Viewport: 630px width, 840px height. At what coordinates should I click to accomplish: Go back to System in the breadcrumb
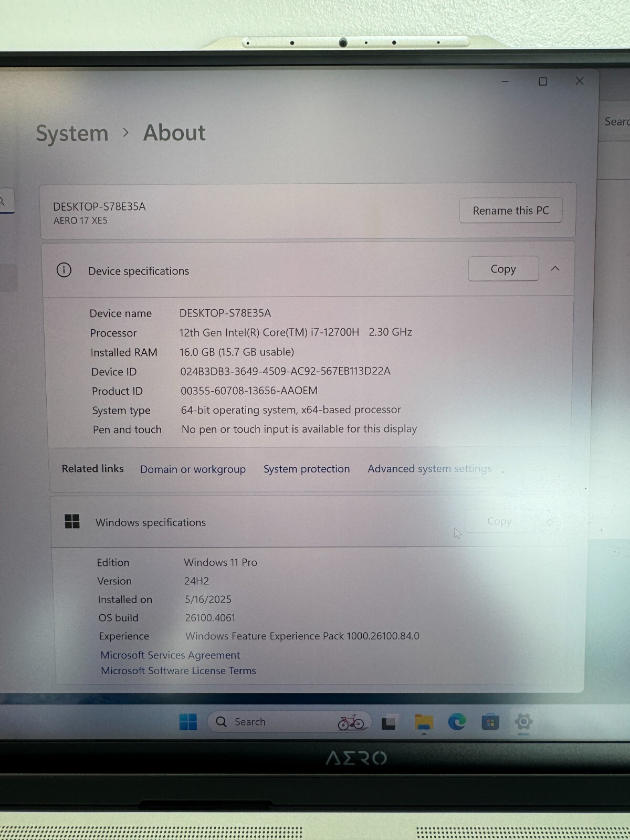coord(72,133)
